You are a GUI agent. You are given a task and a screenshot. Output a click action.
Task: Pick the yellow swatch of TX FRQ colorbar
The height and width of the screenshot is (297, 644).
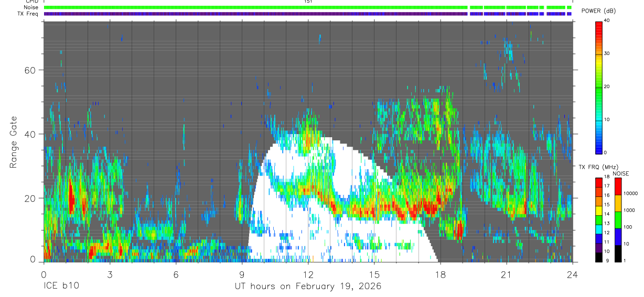click(599, 210)
